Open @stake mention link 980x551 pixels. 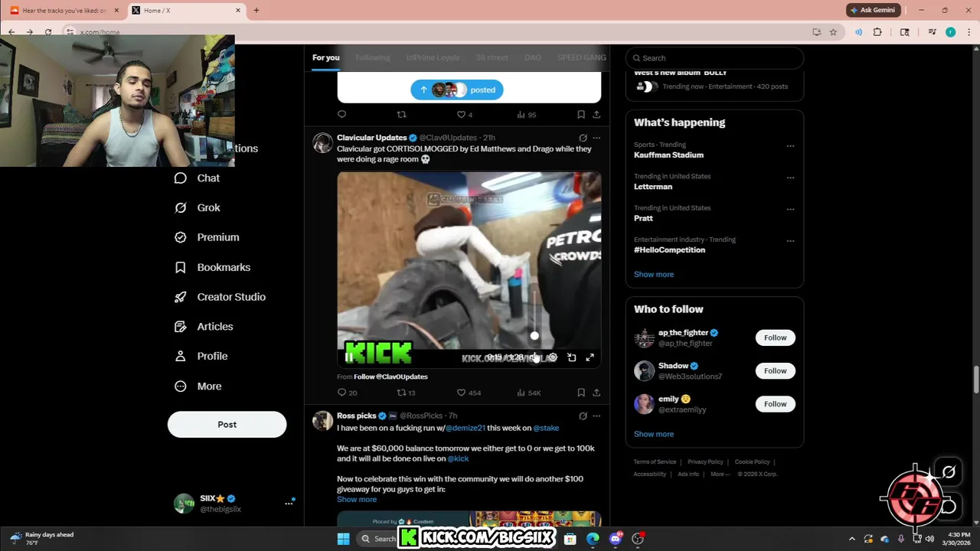pos(546,428)
